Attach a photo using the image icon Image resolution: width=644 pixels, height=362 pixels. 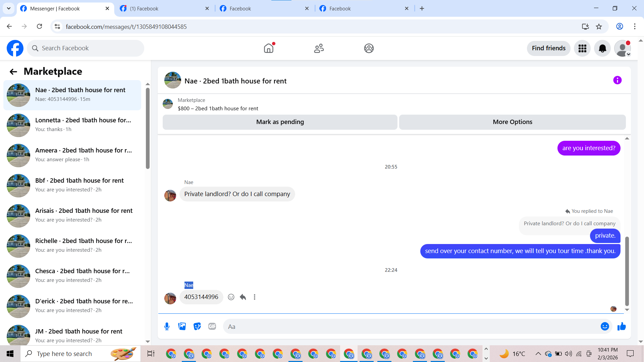pos(182,326)
